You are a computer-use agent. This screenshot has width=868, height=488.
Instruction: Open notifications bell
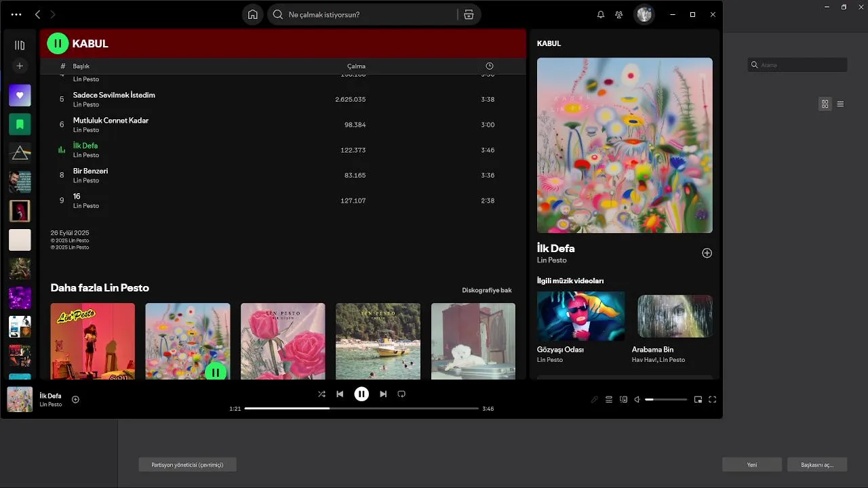click(x=600, y=14)
